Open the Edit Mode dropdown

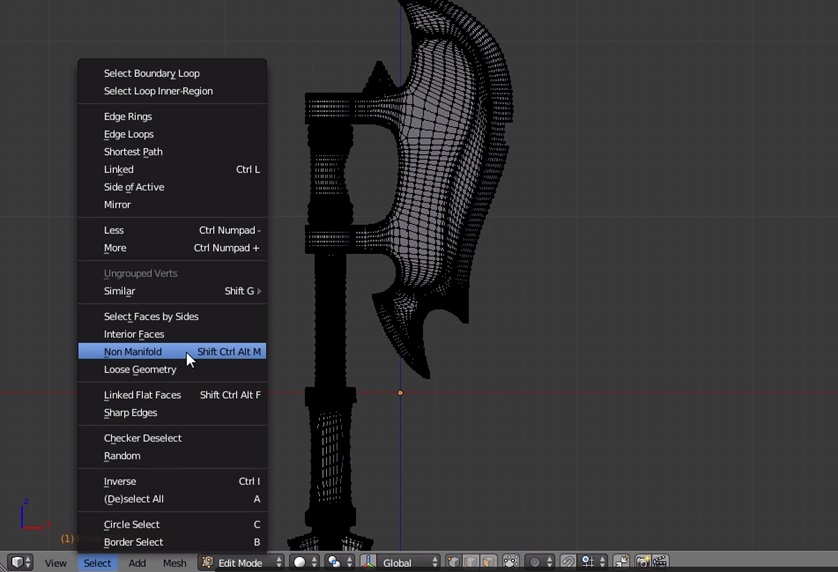[x=241, y=562]
